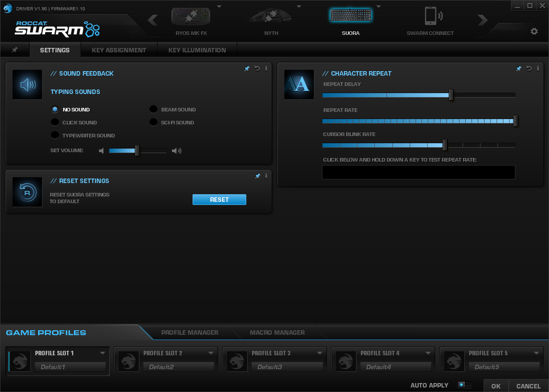Click the Cursor Blink Rate slider handle
The width and height of the screenshot is (549, 392).
click(445, 145)
